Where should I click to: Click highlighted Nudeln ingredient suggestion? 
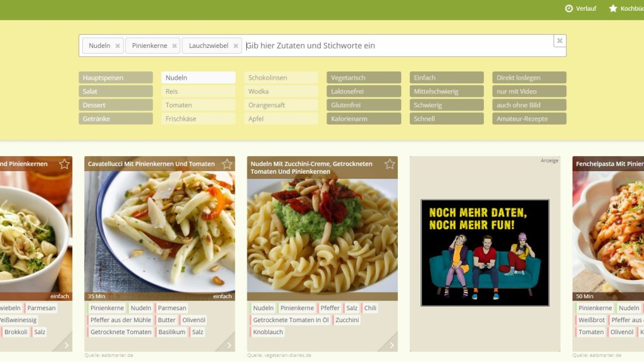(x=199, y=78)
